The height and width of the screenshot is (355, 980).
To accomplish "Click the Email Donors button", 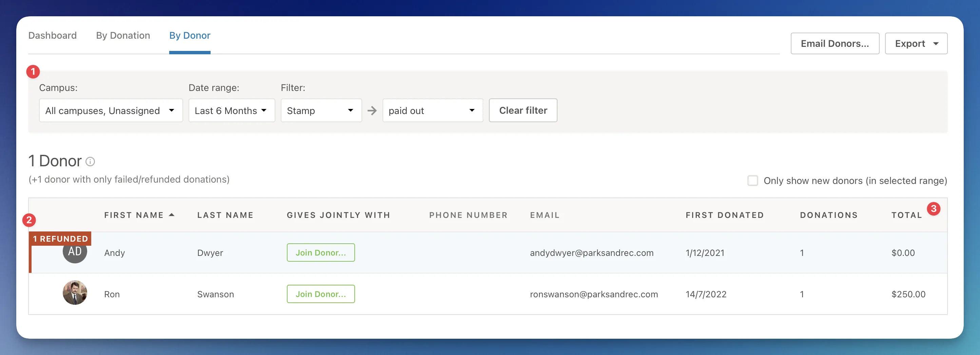I will click(x=835, y=44).
